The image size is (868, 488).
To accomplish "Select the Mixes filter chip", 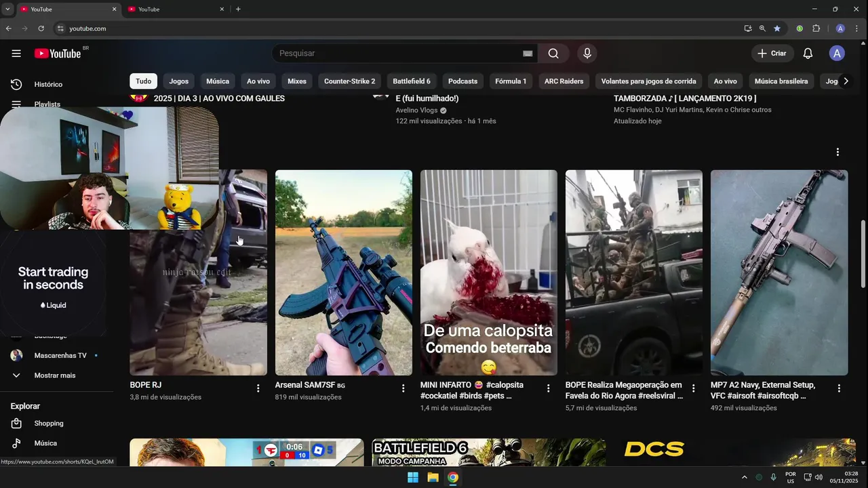I will click(x=297, y=81).
